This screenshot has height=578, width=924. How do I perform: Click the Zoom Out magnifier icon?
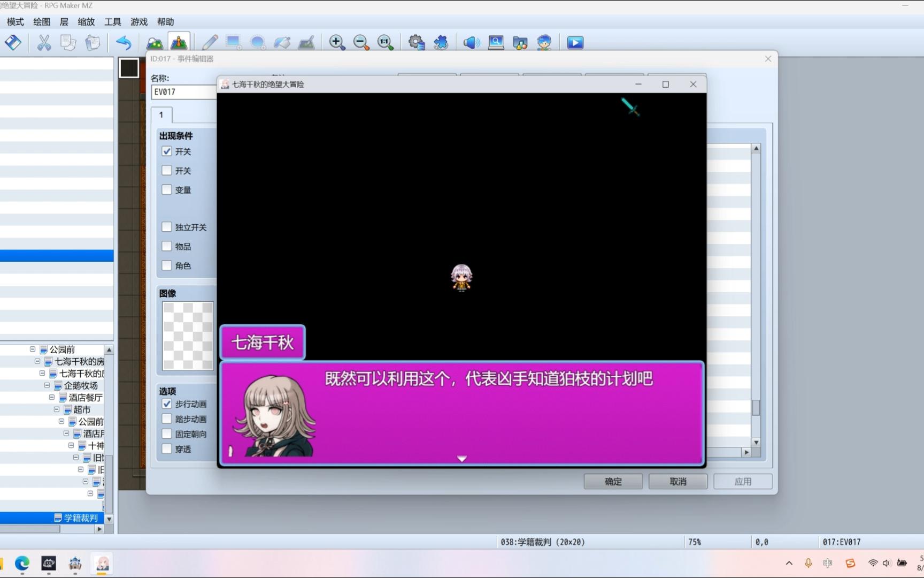coord(361,42)
